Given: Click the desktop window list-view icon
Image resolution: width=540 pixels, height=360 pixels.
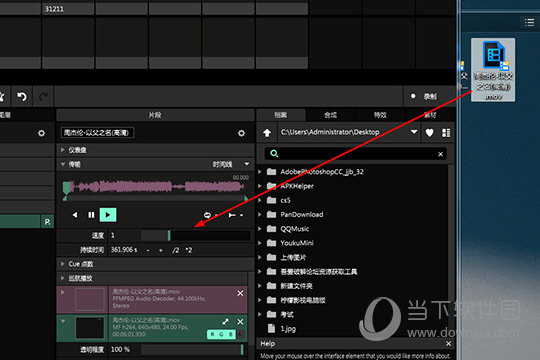Looking at the screenshot, I should point(529,23).
